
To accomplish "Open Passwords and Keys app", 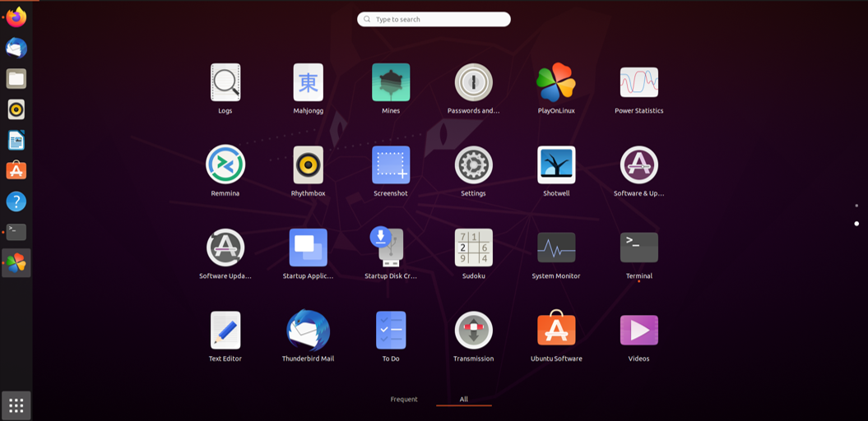I will point(474,83).
